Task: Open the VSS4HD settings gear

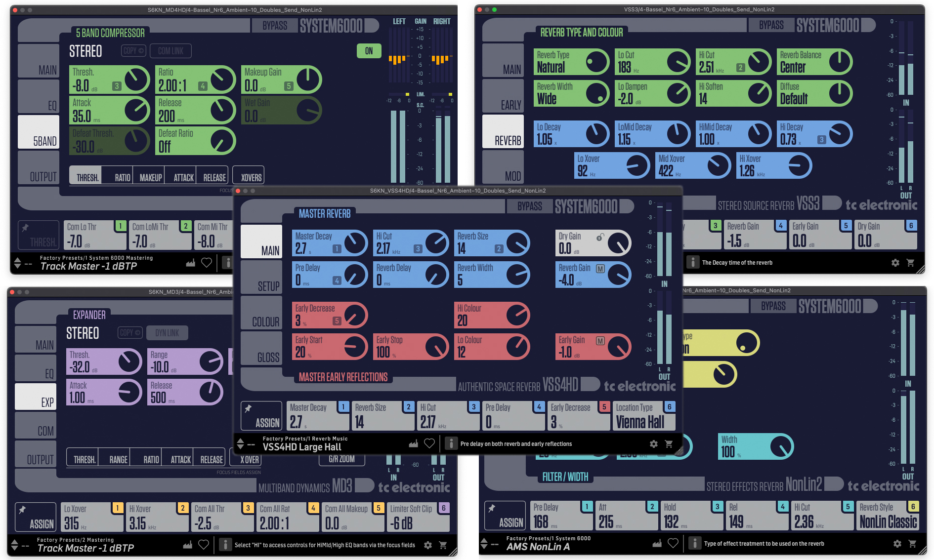Action: click(x=653, y=444)
